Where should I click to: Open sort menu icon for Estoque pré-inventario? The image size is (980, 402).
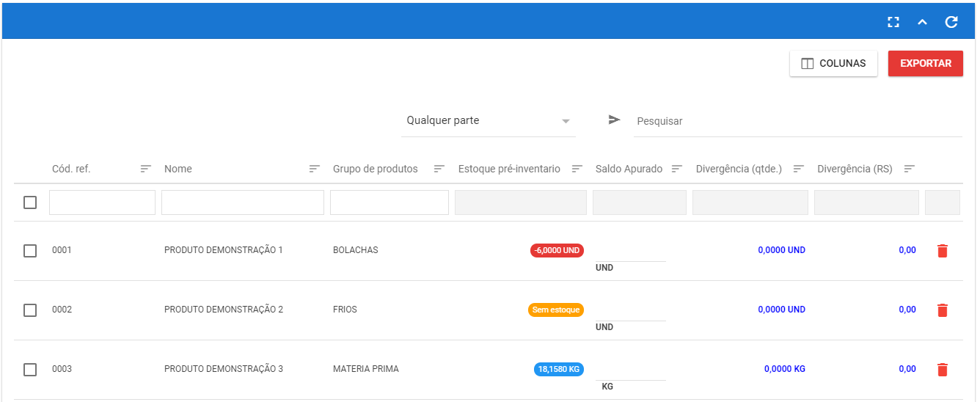577,169
